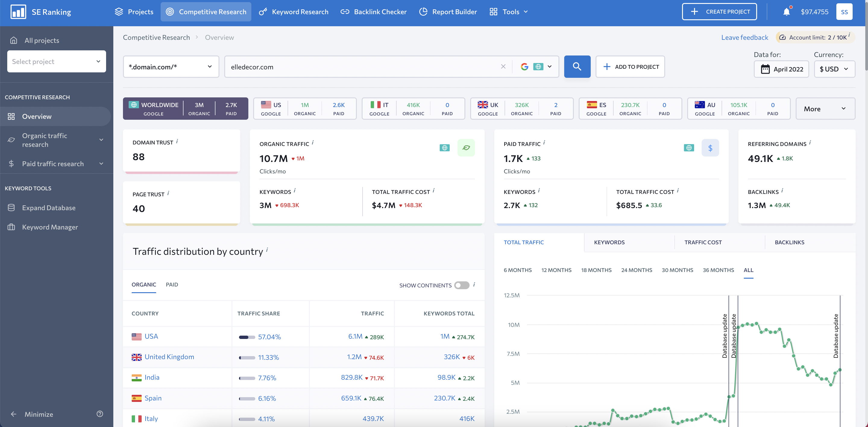Click the Domain Trust info icon
Viewport: 868px width, 427px height.
177,141
